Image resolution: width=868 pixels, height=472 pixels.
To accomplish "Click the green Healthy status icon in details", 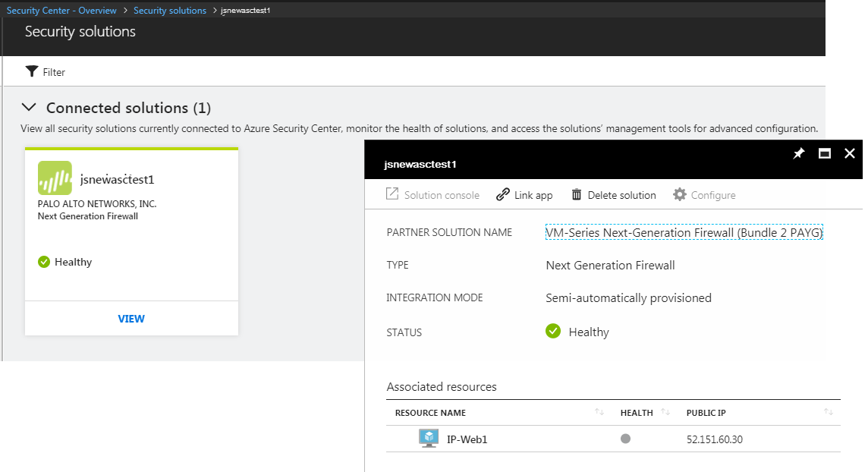I will (553, 332).
